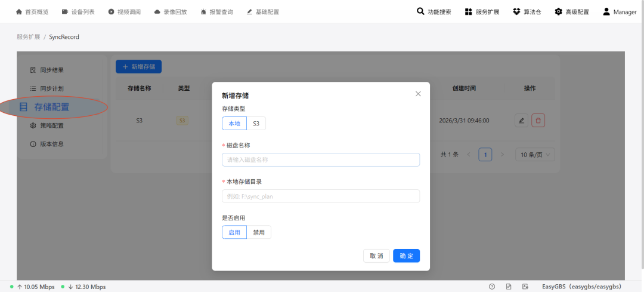Click the previous page arrow in pagination
This screenshot has height=292, width=644.
tap(469, 155)
